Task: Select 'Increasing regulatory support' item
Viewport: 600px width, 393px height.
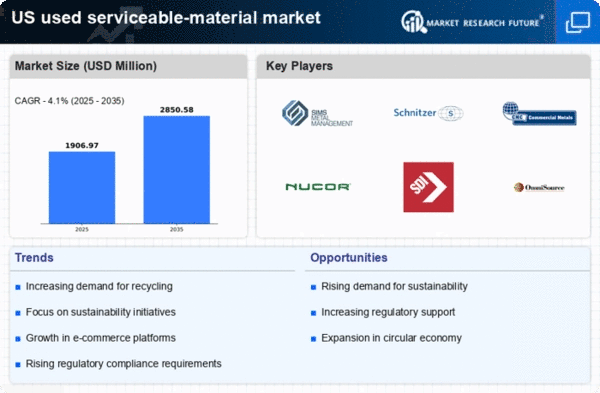Action: point(388,312)
